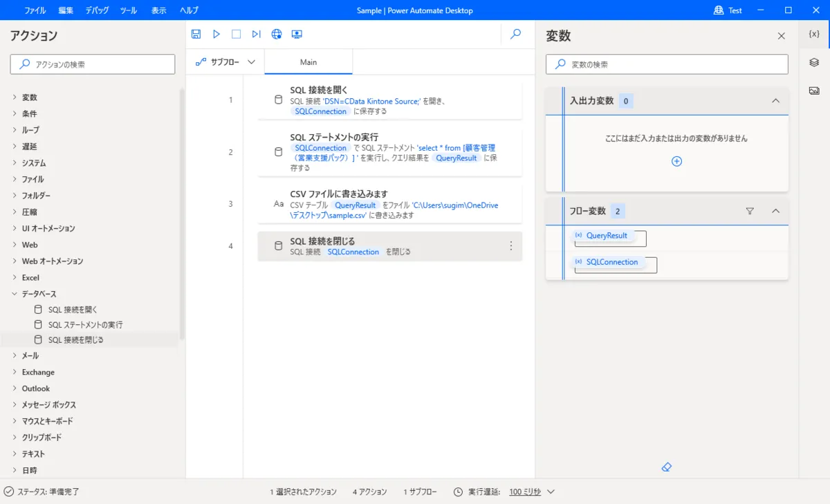The width and height of the screenshot is (830, 504).
Task: Launch the Desktop recorder
Action: [x=297, y=33]
